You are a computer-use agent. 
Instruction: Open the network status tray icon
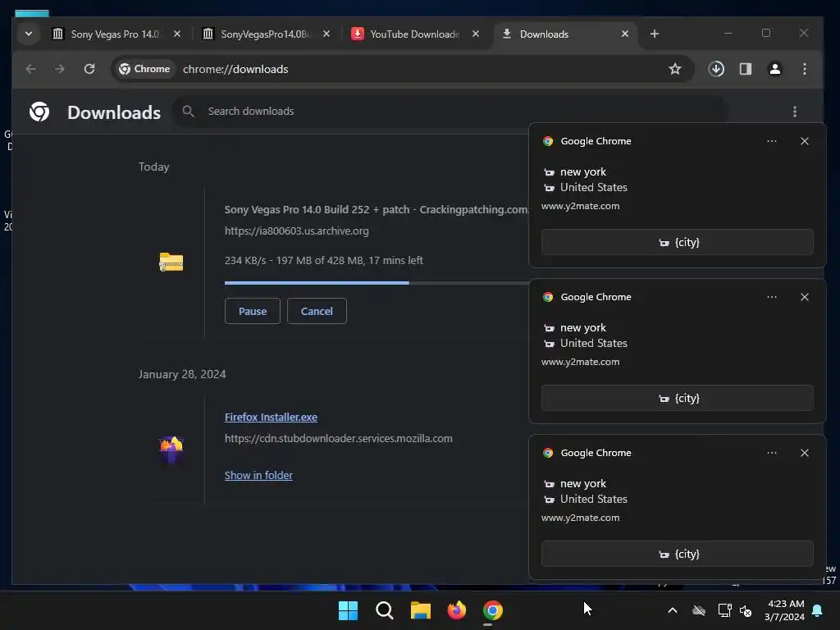tap(724, 610)
